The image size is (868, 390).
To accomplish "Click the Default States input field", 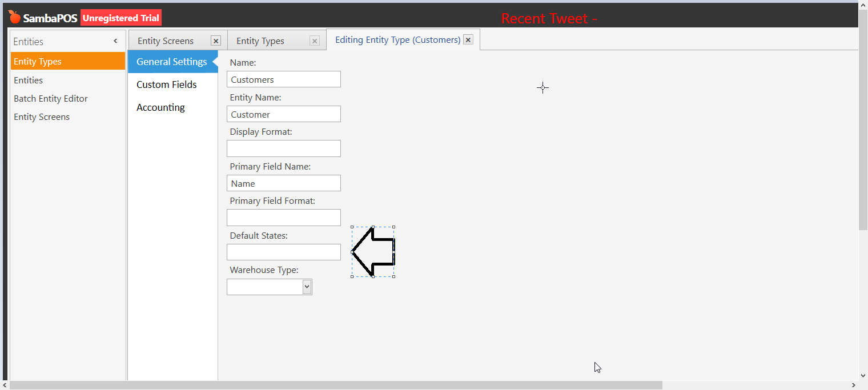I will (284, 252).
